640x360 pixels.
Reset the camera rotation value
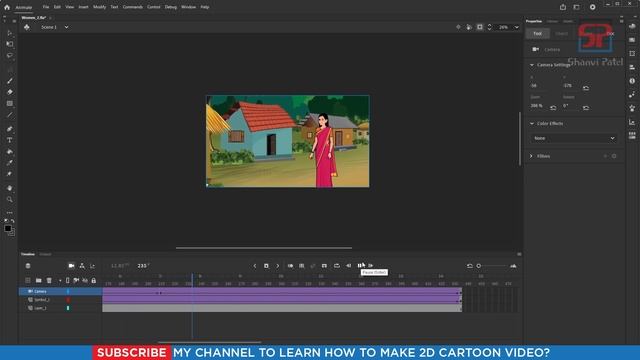coord(586,108)
